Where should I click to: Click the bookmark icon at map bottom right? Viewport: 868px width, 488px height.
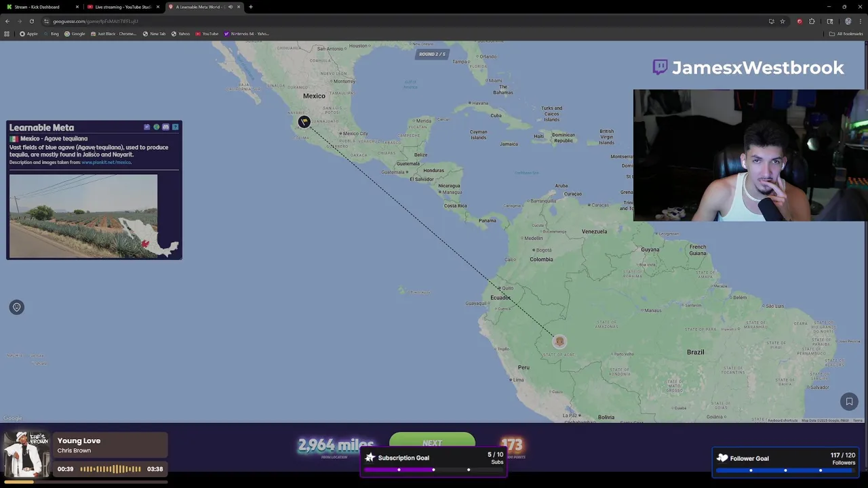coord(849,402)
